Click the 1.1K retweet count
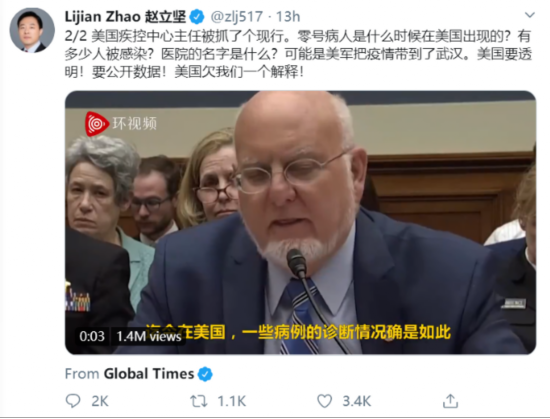This screenshot has height=419, width=550. point(232,401)
